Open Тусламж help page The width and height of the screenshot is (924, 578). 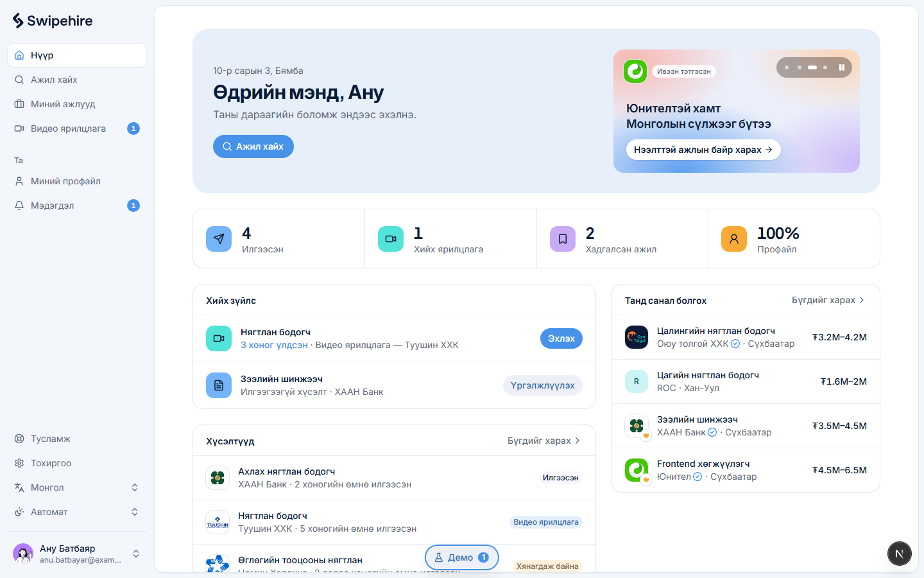tap(77, 439)
